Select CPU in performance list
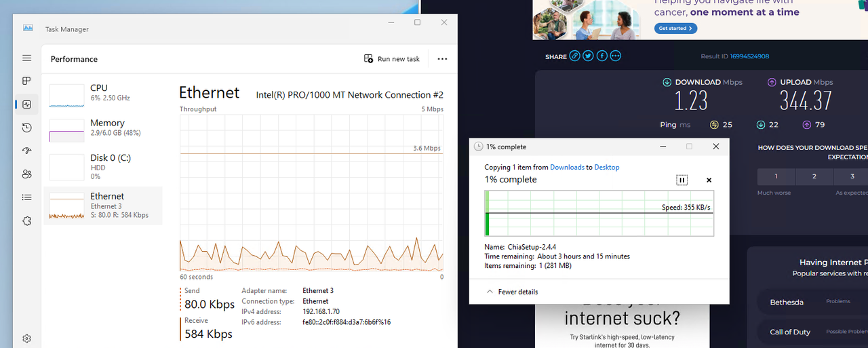This screenshot has width=868, height=348. [103, 95]
